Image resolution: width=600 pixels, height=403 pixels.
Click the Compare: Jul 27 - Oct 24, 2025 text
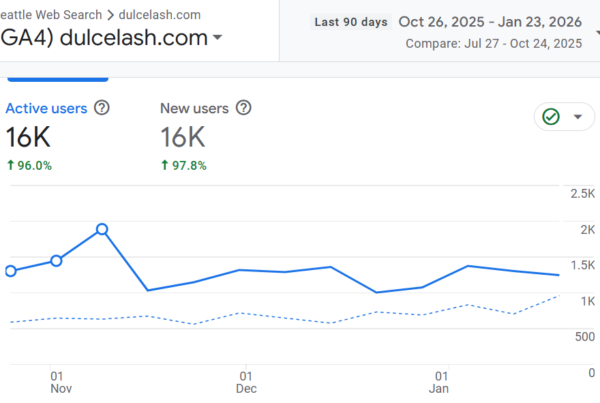point(495,44)
